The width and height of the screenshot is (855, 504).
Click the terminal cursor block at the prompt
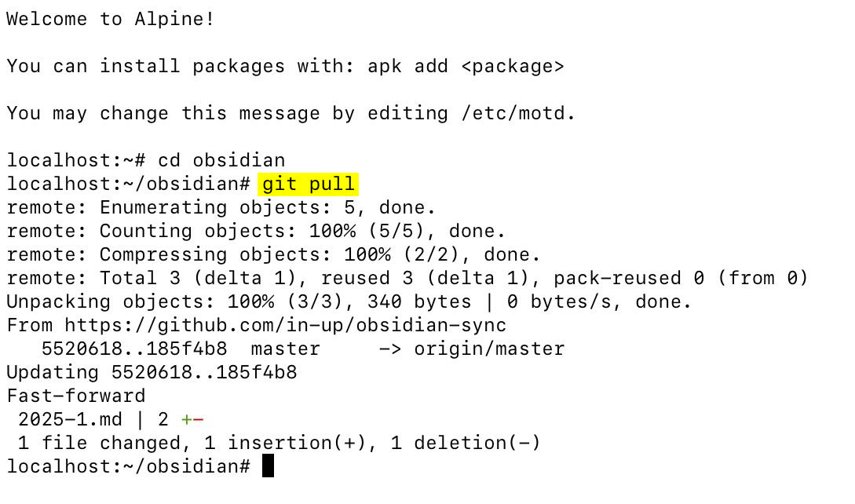[268, 466]
